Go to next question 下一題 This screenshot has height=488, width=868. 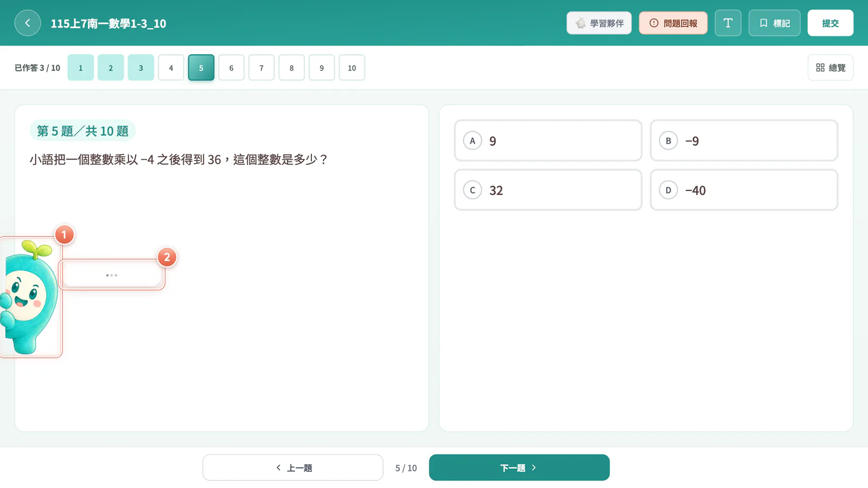(x=519, y=467)
